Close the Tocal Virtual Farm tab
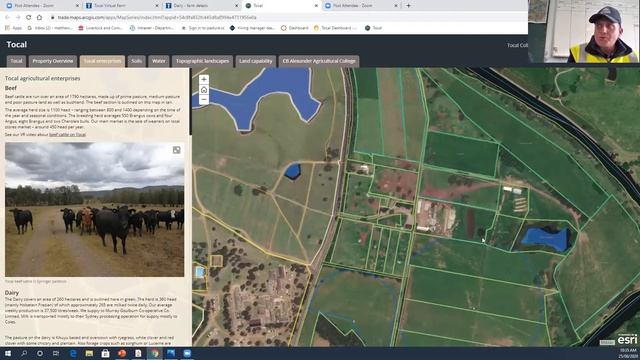640x360 pixels. [157, 6]
